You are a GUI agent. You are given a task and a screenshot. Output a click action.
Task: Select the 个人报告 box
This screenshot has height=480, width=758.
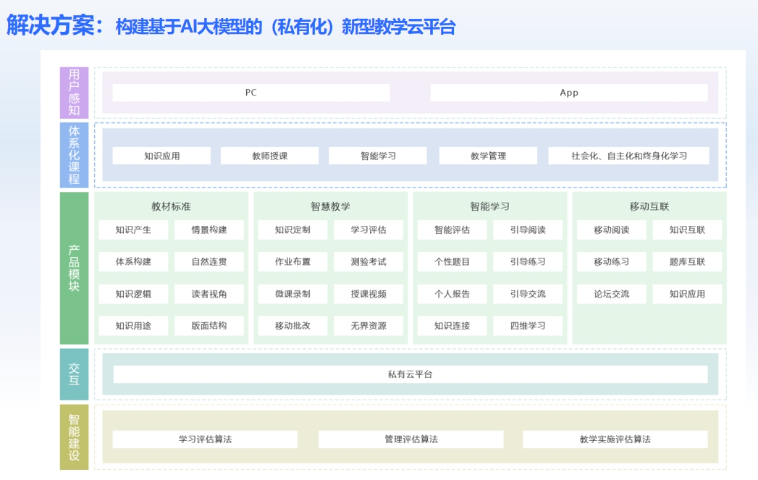452,294
